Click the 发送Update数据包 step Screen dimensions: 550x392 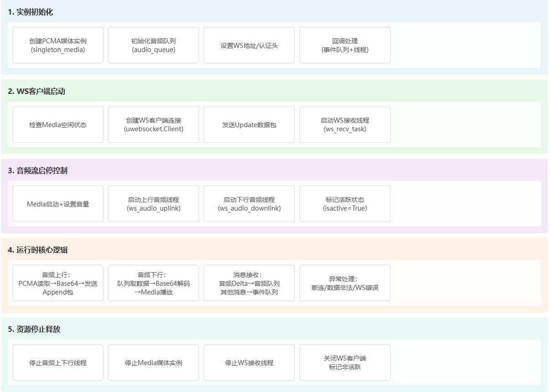(x=249, y=124)
